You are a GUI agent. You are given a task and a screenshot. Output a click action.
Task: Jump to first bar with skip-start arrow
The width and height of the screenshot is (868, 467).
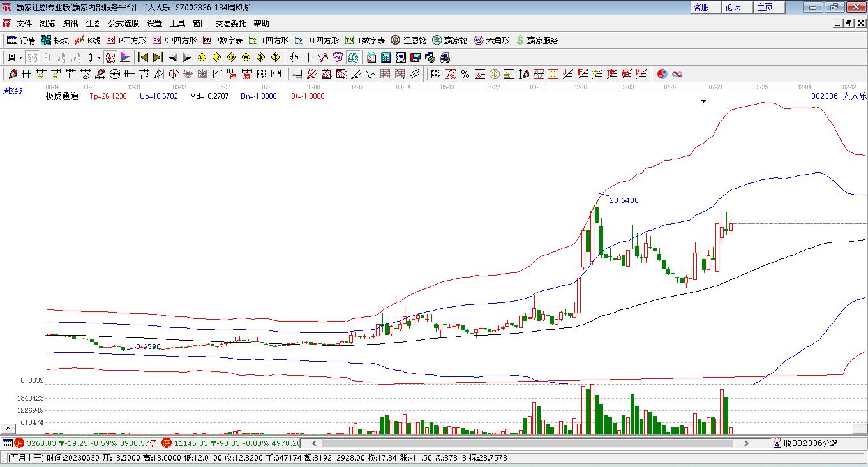(144, 57)
